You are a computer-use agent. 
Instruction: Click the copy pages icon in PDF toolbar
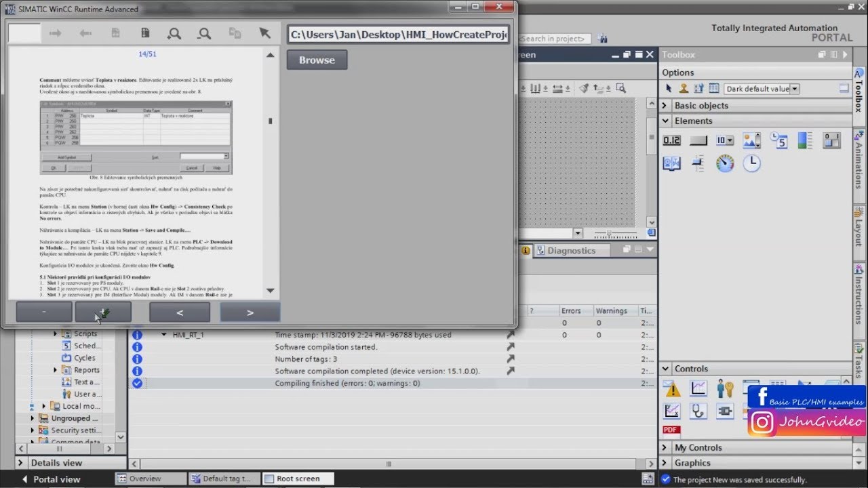[x=235, y=33]
